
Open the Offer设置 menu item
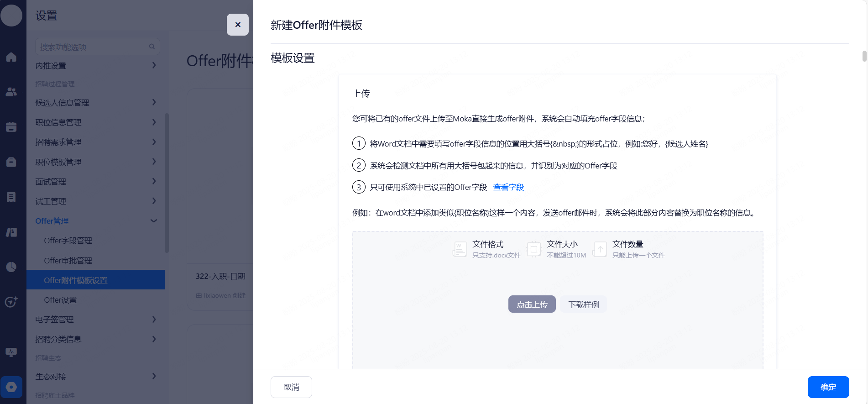tap(60, 300)
